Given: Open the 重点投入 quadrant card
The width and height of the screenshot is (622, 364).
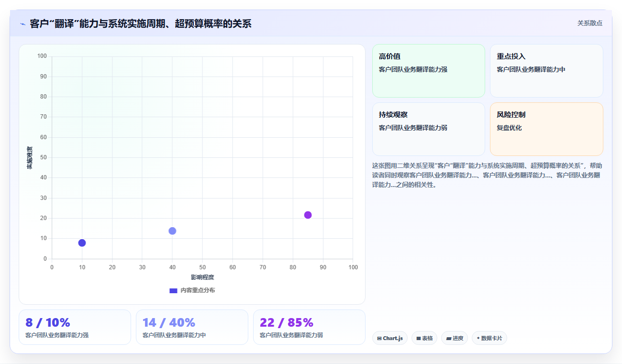Looking at the screenshot, I should 546,71.
